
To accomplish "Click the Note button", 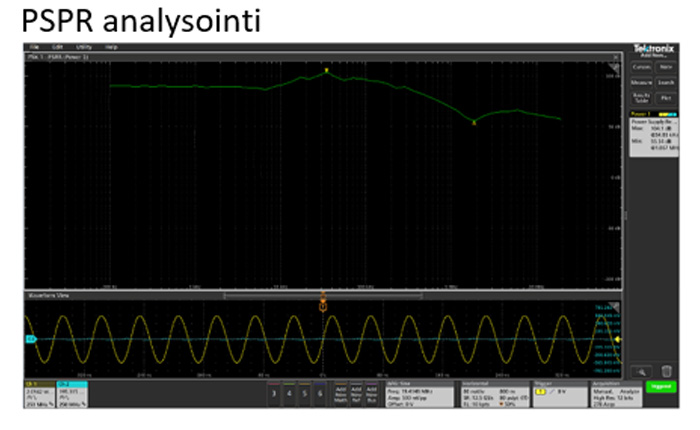I will [x=665, y=67].
